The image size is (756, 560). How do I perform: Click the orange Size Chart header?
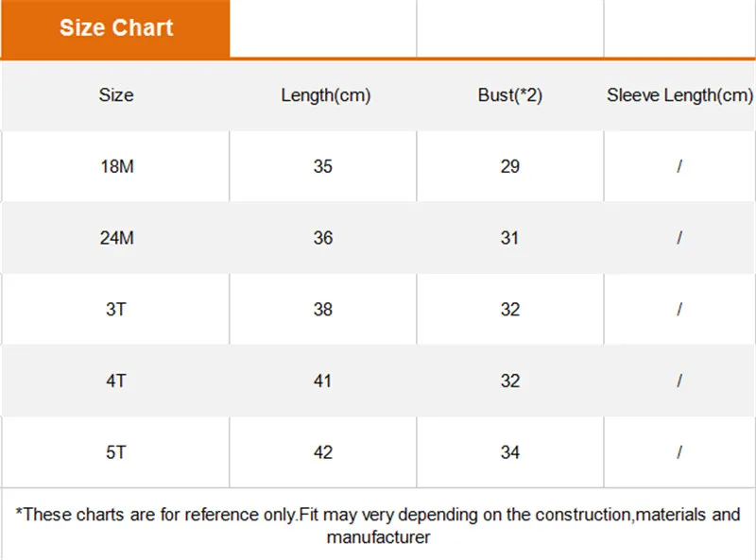pos(115,28)
